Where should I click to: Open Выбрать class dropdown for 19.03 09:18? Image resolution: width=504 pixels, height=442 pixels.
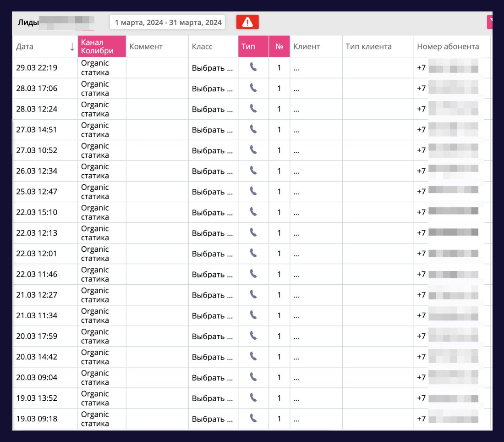click(x=212, y=419)
